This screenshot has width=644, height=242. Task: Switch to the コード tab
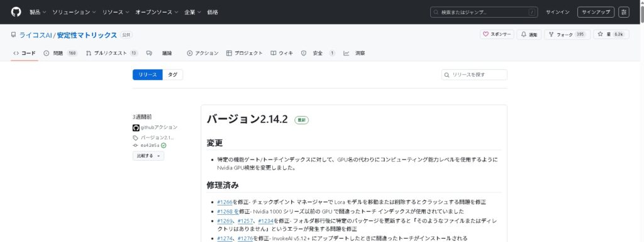(x=25, y=53)
